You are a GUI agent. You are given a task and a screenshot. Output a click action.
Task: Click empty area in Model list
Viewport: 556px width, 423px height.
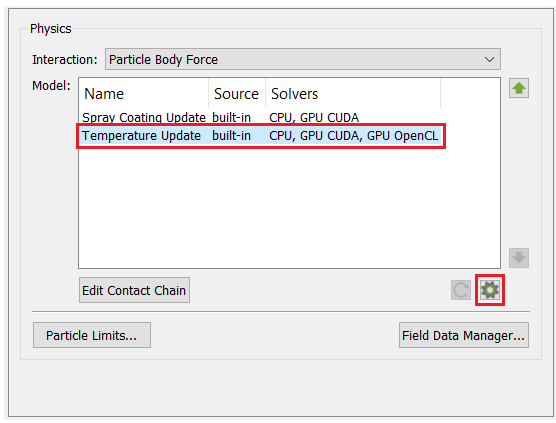[x=289, y=206]
